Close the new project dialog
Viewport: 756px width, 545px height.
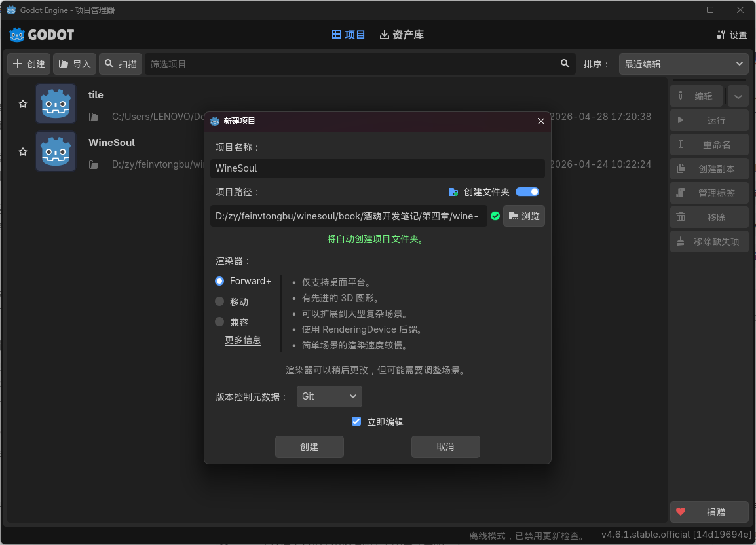[541, 121]
